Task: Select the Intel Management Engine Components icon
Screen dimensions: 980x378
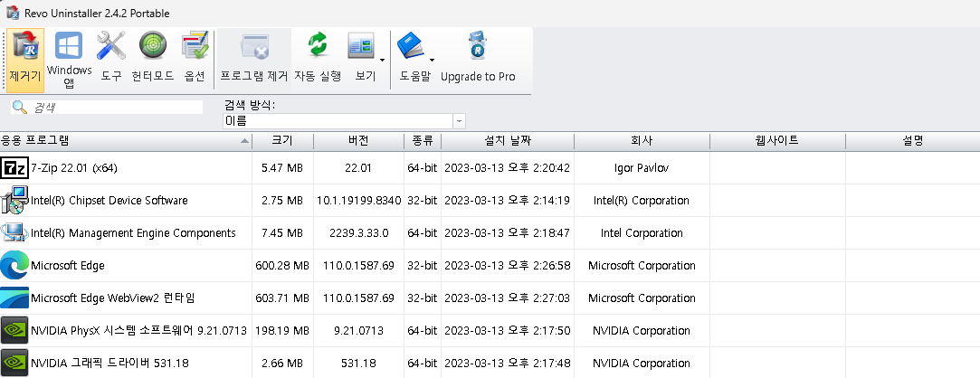Action: pos(14,233)
